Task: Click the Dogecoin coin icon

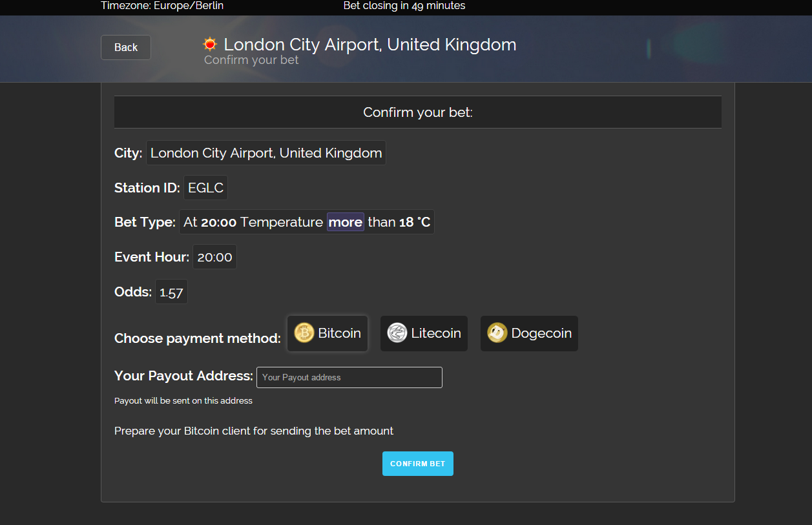Action: [x=497, y=333]
